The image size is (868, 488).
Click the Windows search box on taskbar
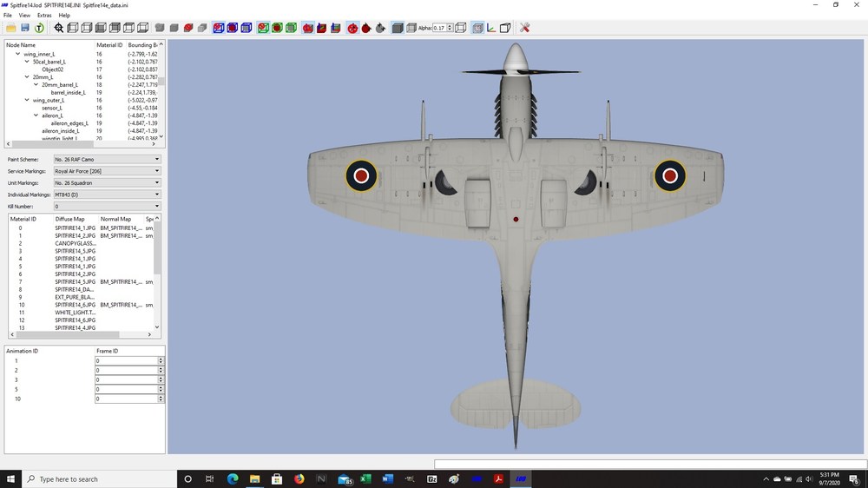point(100,479)
